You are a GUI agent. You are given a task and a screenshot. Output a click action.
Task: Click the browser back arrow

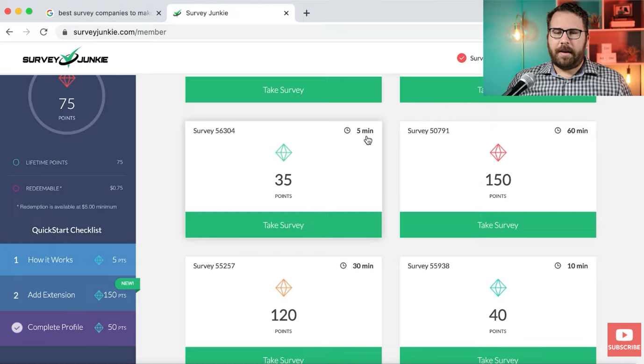pos(9,32)
